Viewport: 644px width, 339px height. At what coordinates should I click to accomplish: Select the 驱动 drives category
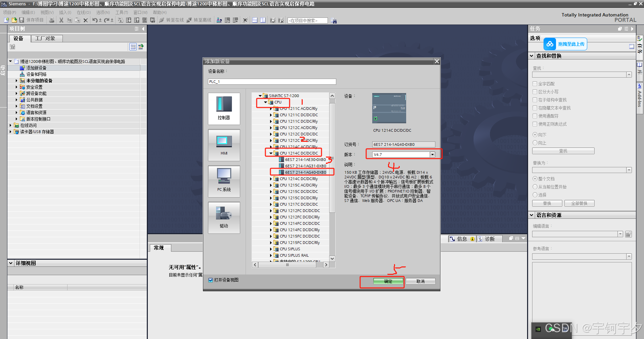pyautogui.click(x=224, y=217)
